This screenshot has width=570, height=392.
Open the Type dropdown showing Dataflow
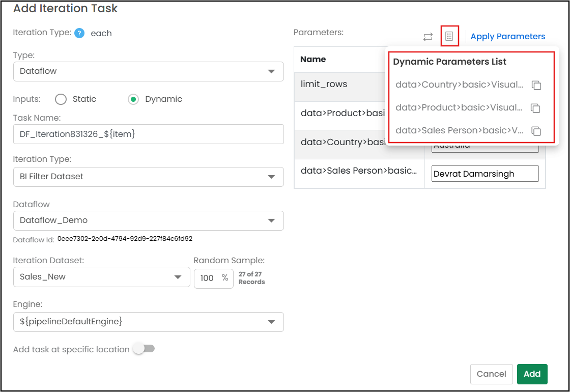click(148, 71)
